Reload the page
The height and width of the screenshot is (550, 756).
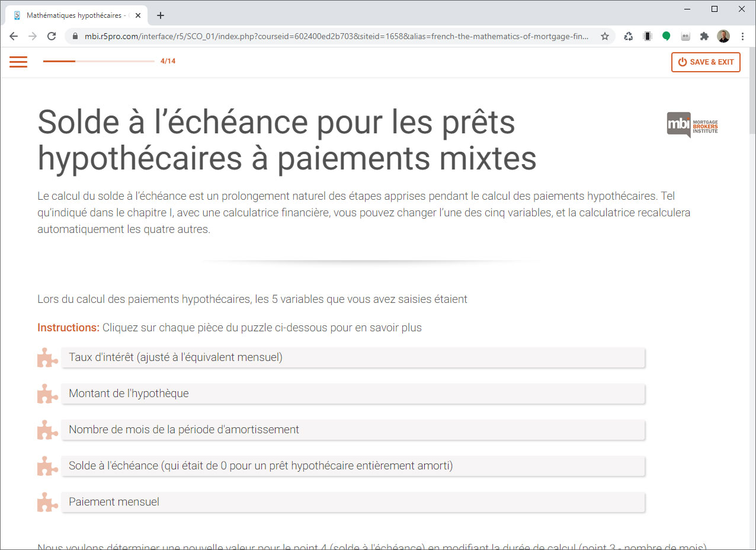point(52,36)
